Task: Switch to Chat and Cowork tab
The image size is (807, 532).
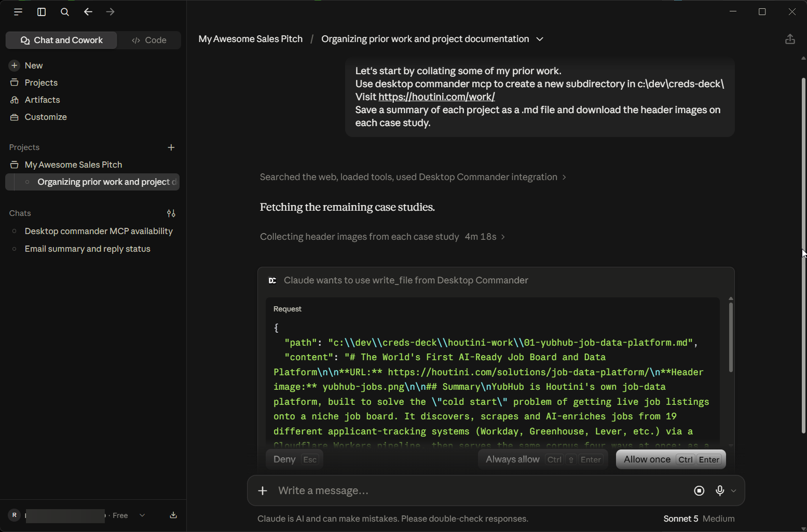Action: point(61,40)
